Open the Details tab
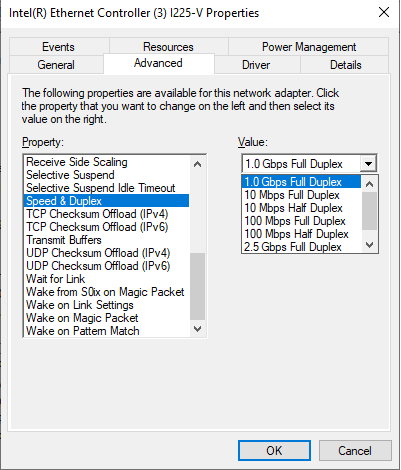This screenshot has width=401, height=470. point(345,65)
